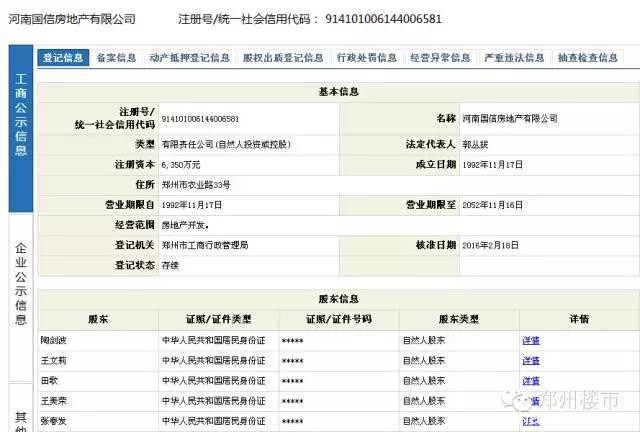Click the company title 河南国信房地产有限公司 at top
Image resolution: width=640 pixels, height=432 pixels.
coord(72,19)
